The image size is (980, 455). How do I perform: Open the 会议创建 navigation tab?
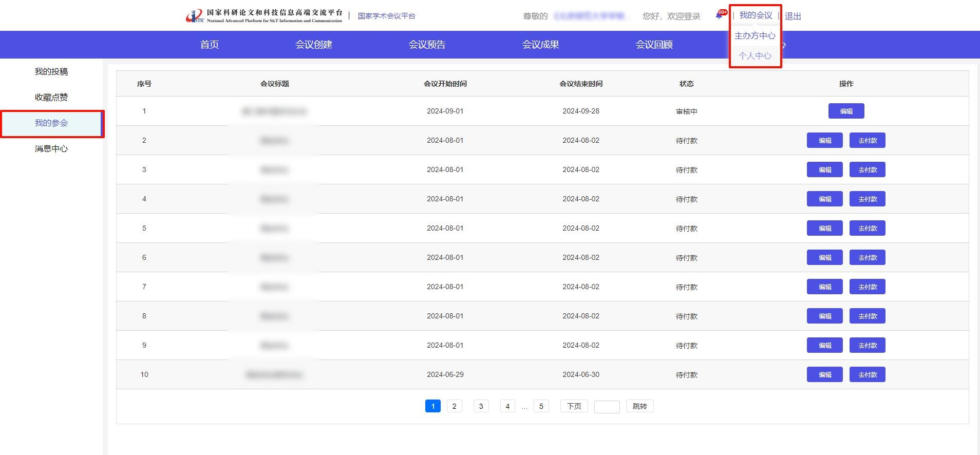point(314,45)
